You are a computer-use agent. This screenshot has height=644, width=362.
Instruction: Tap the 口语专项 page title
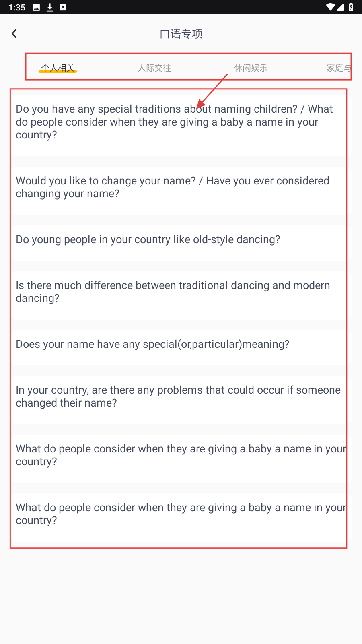[x=181, y=34]
